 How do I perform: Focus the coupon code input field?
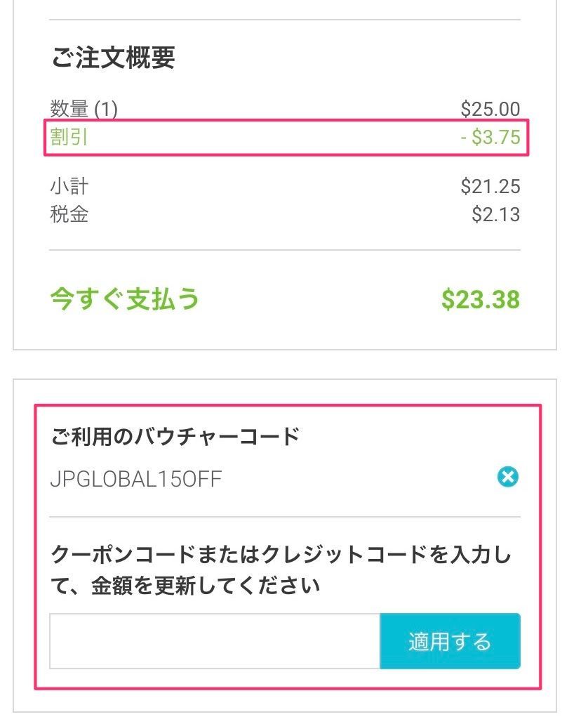[x=215, y=641]
